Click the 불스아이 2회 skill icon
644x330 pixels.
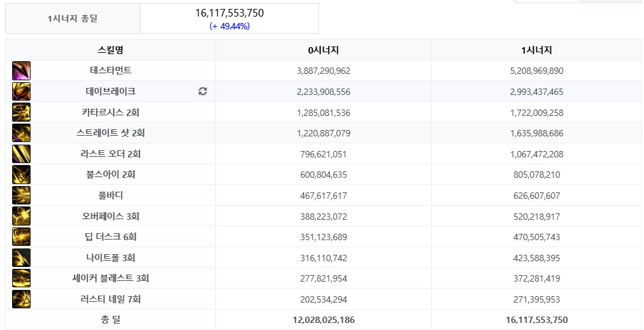pos(21,175)
